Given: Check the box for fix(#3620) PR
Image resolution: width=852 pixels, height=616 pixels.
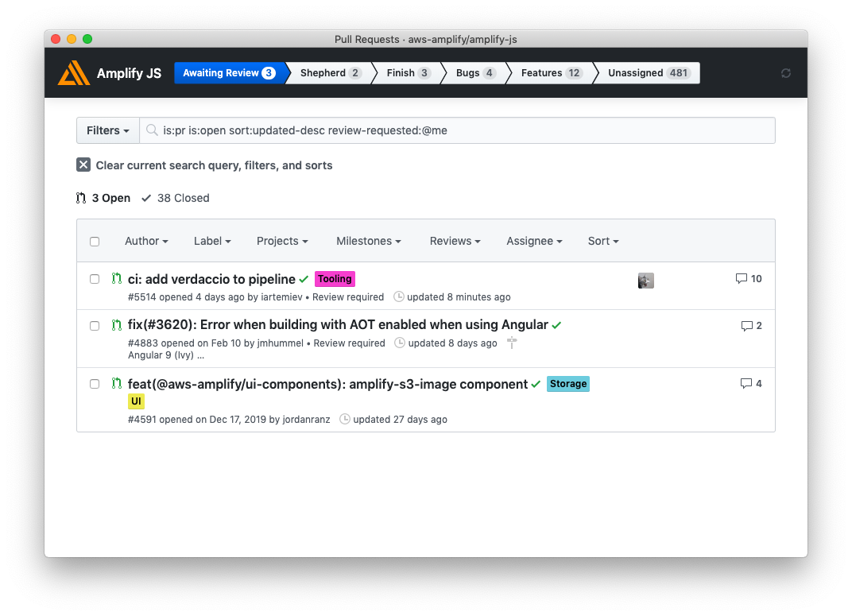Looking at the screenshot, I should (95, 326).
